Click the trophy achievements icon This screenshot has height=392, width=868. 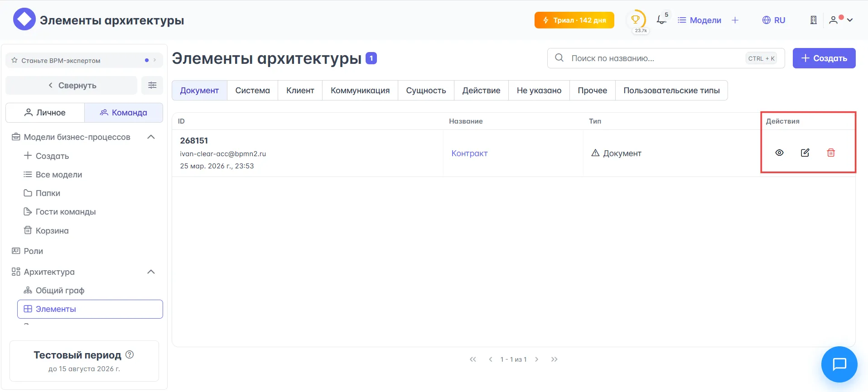[x=636, y=19]
